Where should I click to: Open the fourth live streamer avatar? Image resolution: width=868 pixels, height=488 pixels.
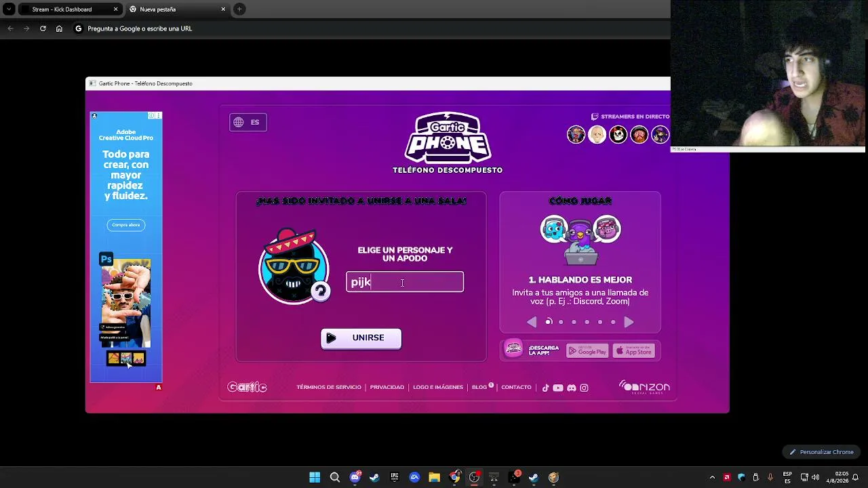tap(639, 134)
